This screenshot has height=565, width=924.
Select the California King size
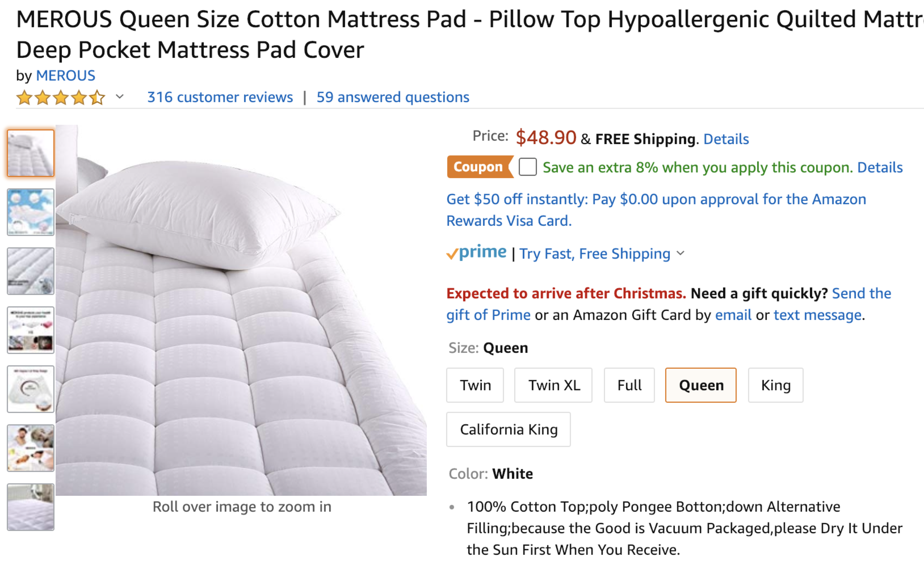pyautogui.click(x=508, y=430)
